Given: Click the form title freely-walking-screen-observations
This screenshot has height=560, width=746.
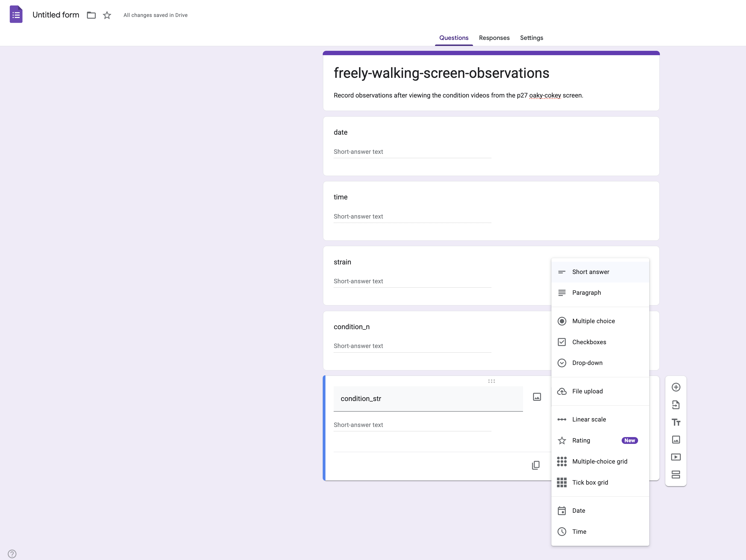Looking at the screenshot, I should click(441, 73).
